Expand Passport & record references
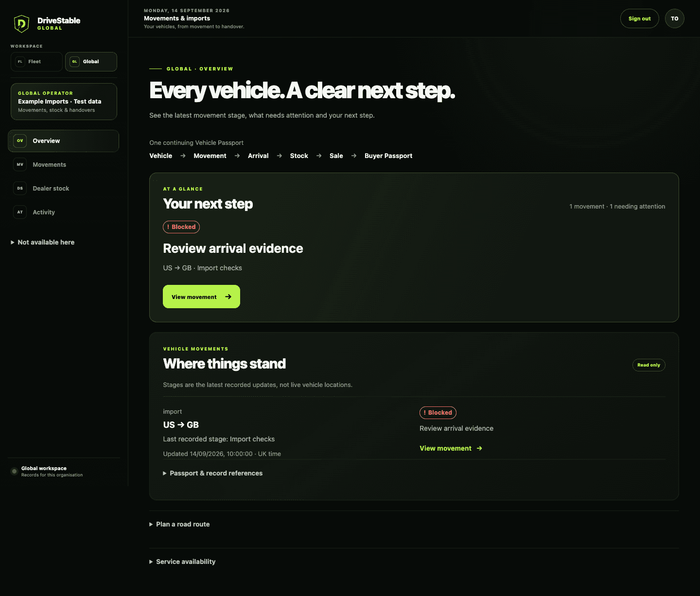 (213, 473)
